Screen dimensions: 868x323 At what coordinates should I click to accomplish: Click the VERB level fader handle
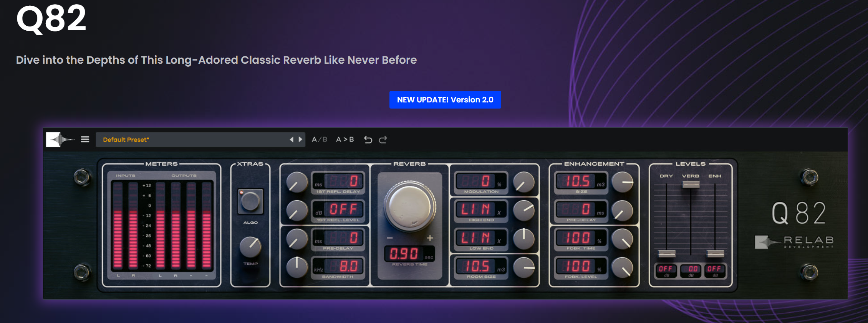pyautogui.click(x=691, y=184)
